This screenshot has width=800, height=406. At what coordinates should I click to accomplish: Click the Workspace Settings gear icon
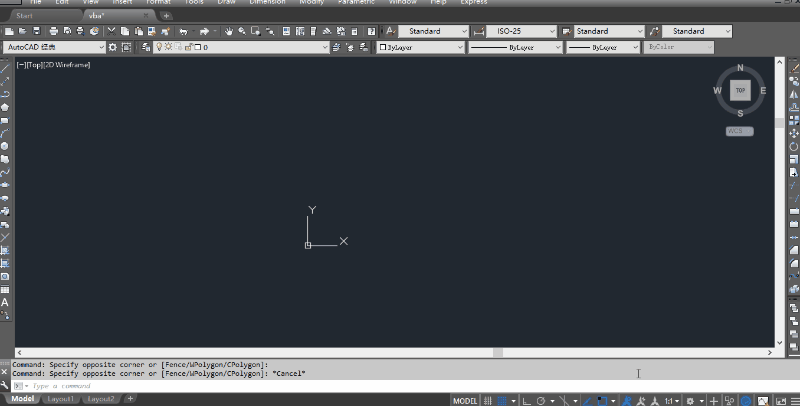[113, 47]
